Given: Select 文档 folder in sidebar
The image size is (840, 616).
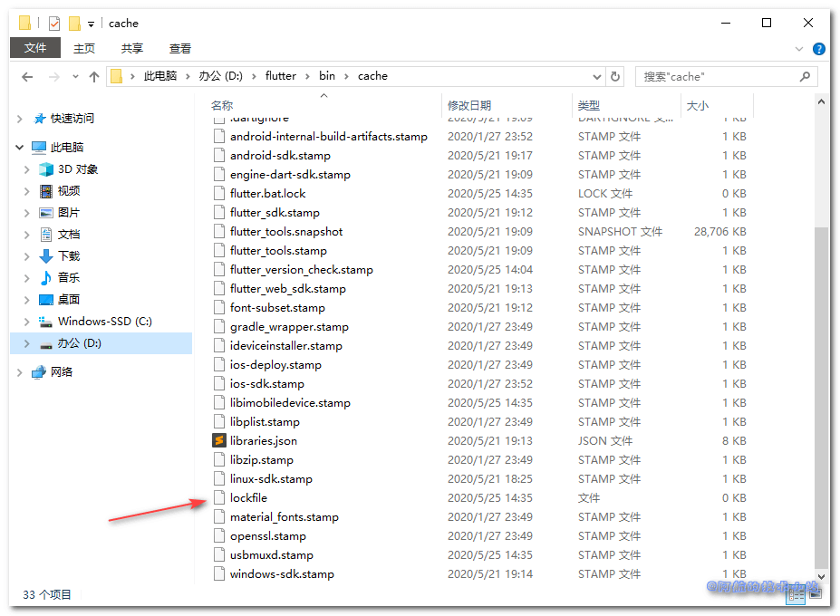Looking at the screenshot, I should tap(69, 235).
